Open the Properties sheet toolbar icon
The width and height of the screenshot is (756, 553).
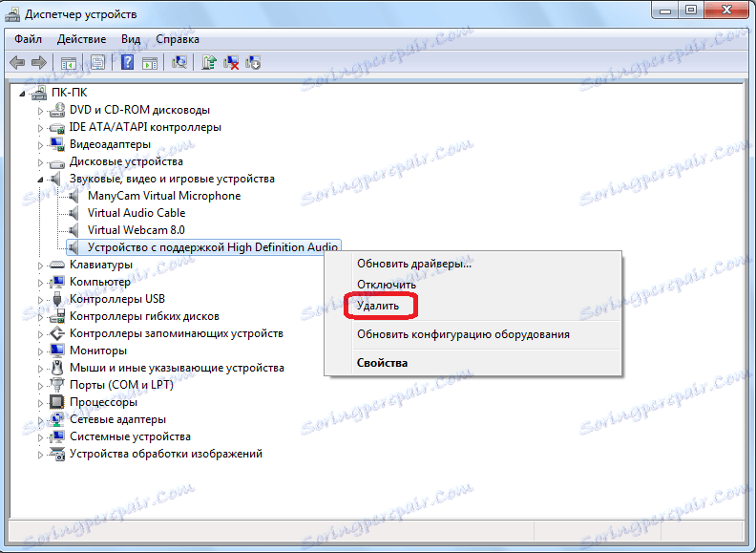pos(98,62)
